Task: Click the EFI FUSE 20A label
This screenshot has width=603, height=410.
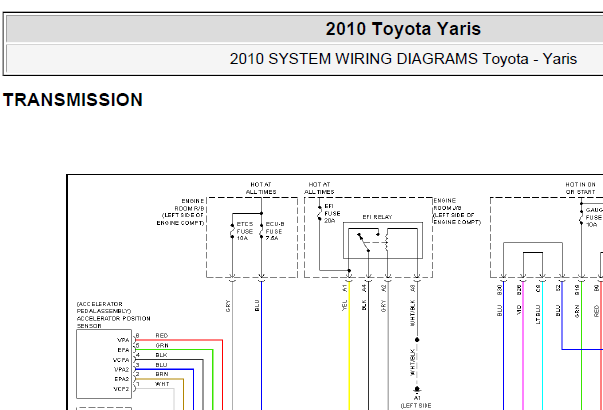Action: (x=332, y=213)
